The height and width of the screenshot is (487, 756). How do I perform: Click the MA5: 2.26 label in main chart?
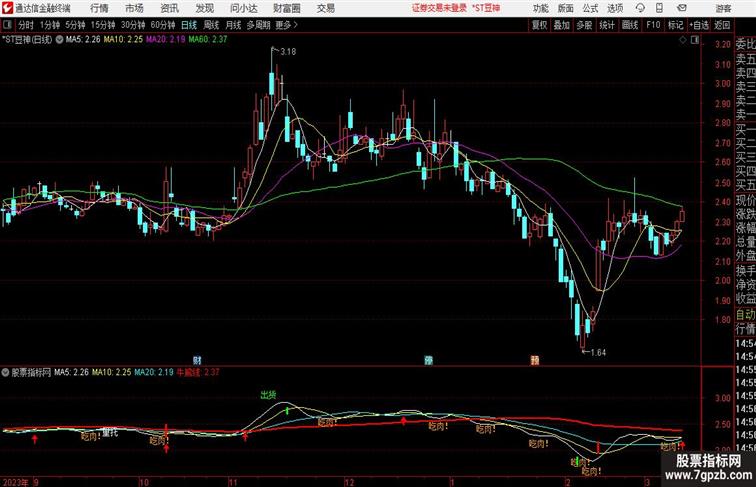83,40
